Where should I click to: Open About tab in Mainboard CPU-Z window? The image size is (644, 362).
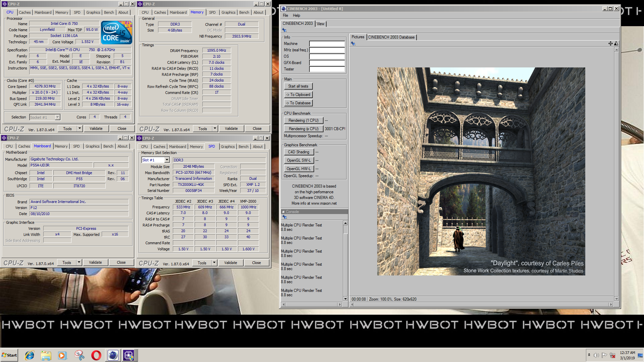(122, 146)
